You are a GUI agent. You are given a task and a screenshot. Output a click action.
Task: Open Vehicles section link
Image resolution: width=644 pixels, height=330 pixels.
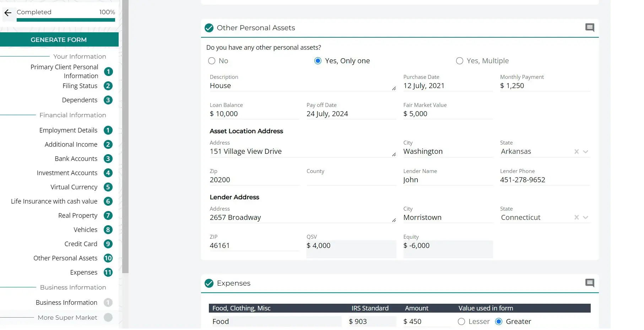click(x=86, y=230)
